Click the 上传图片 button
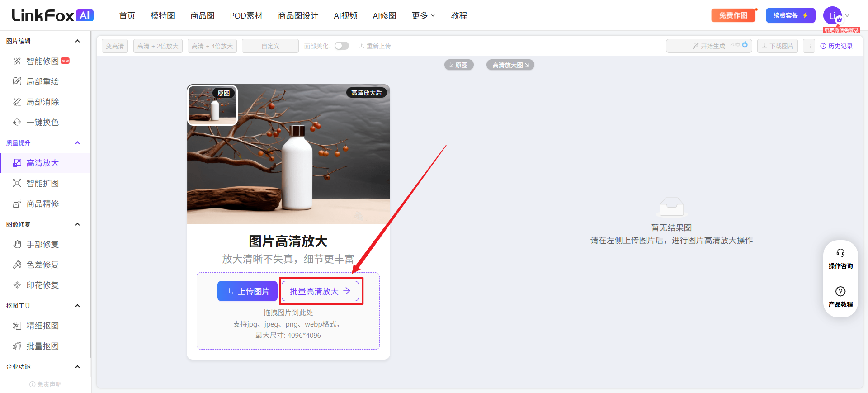Viewport: 868px width, 393px height. [x=247, y=291]
